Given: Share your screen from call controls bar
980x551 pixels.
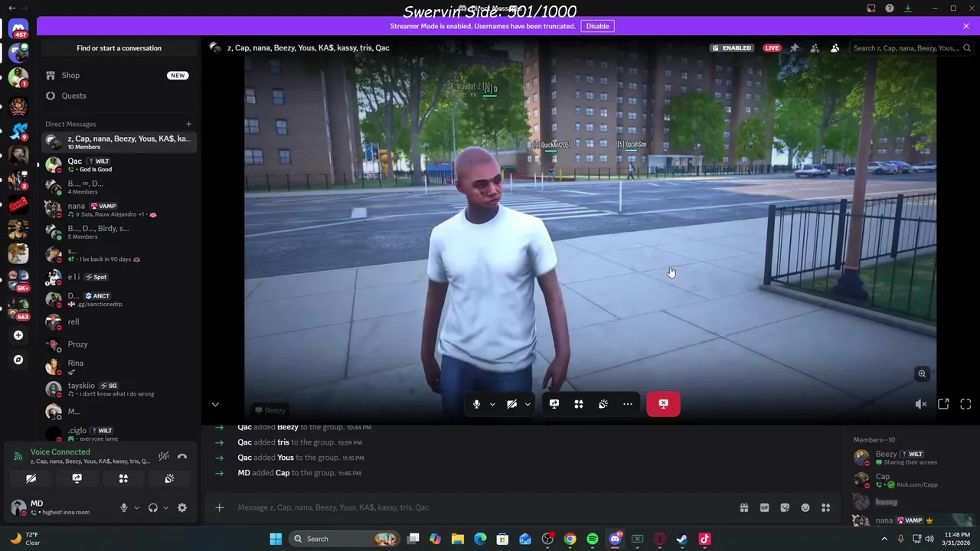Looking at the screenshot, I should 554,404.
